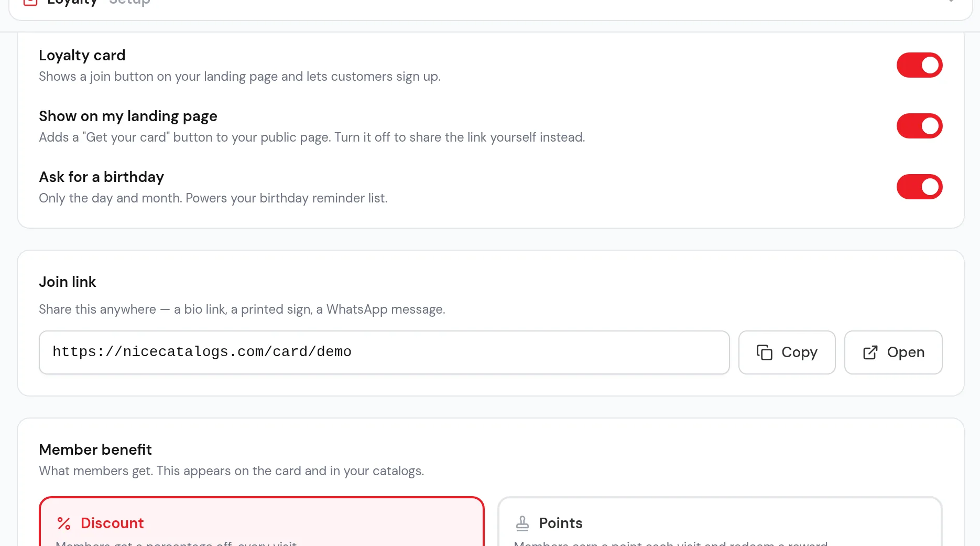Click the percent icon on Discount
The image size is (980, 546).
tap(64, 523)
